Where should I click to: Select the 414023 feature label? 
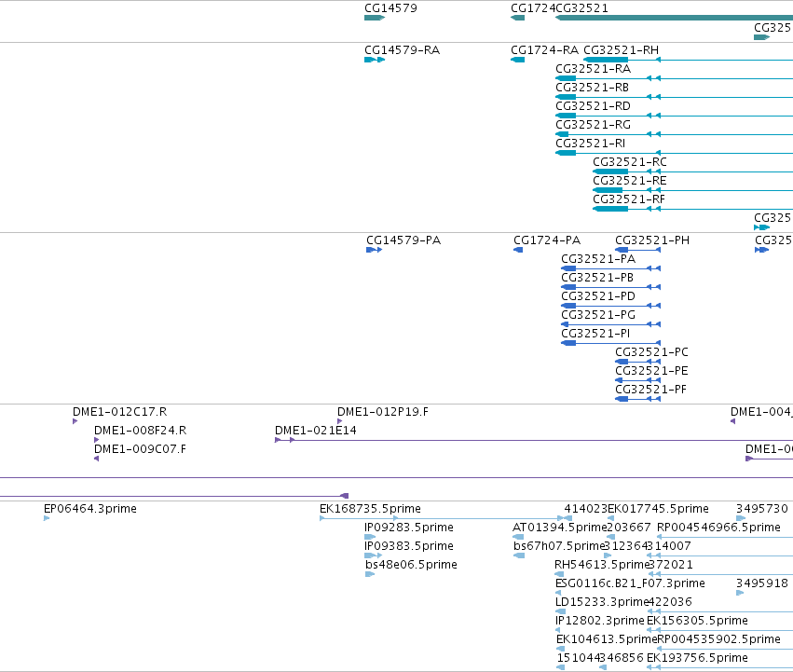(x=585, y=509)
